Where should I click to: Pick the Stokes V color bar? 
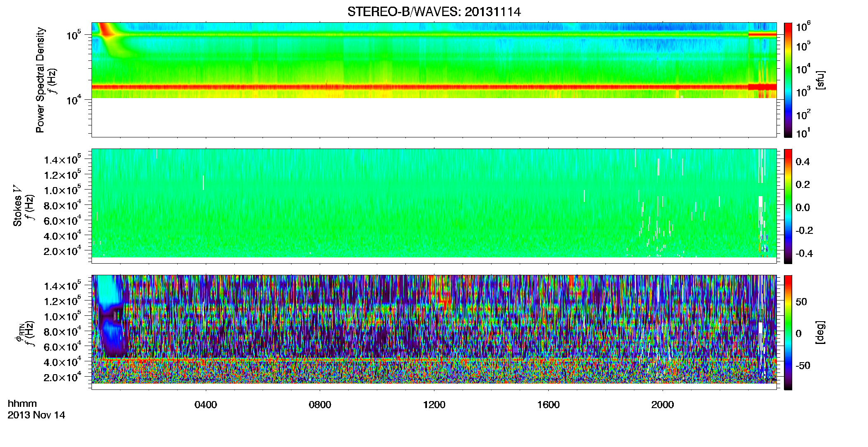click(x=788, y=206)
